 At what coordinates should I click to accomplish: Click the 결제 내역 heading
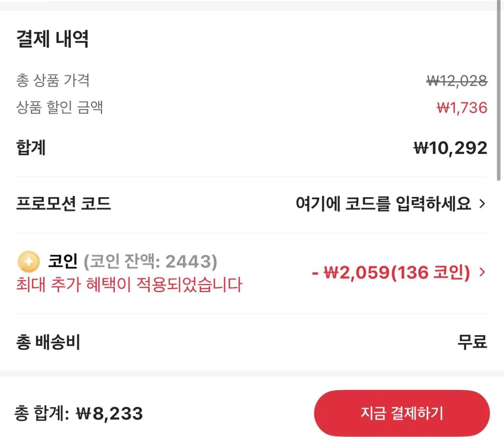[52, 39]
